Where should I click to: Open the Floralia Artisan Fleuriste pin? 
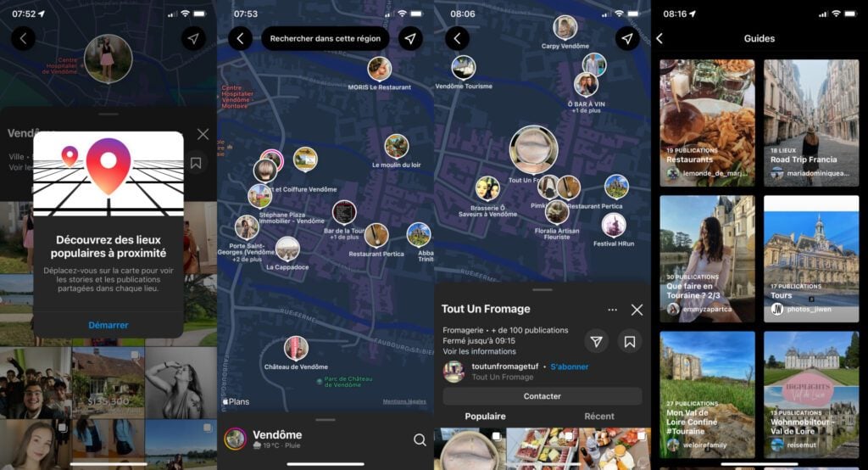(556, 212)
